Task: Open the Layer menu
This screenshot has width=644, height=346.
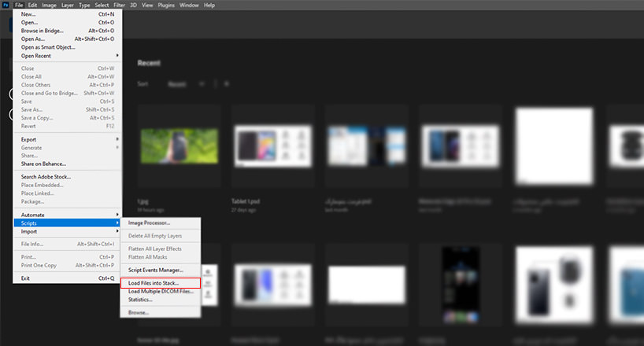Action: [68, 5]
